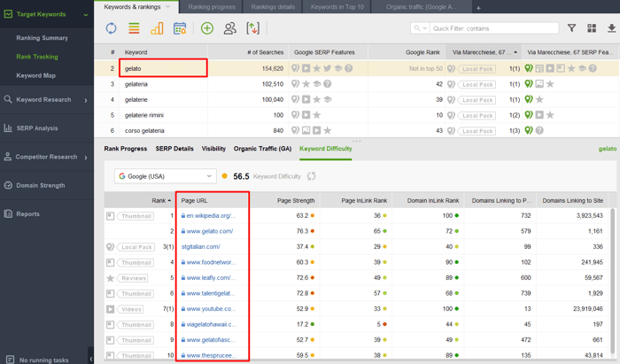Select the Keyword Difficulty sub-tab
Image resolution: width=620 pixels, height=364 pixels.
click(325, 149)
